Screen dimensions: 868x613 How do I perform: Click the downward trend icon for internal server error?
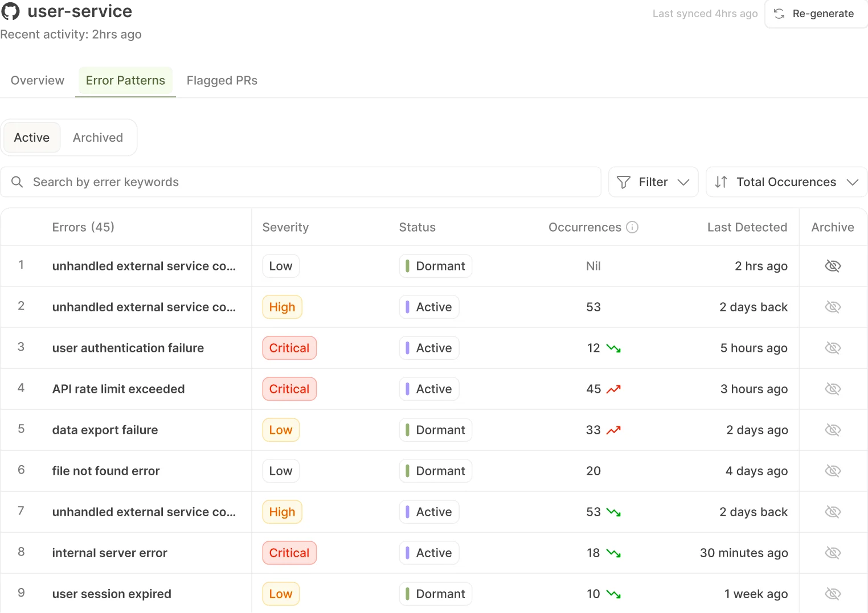click(x=613, y=553)
